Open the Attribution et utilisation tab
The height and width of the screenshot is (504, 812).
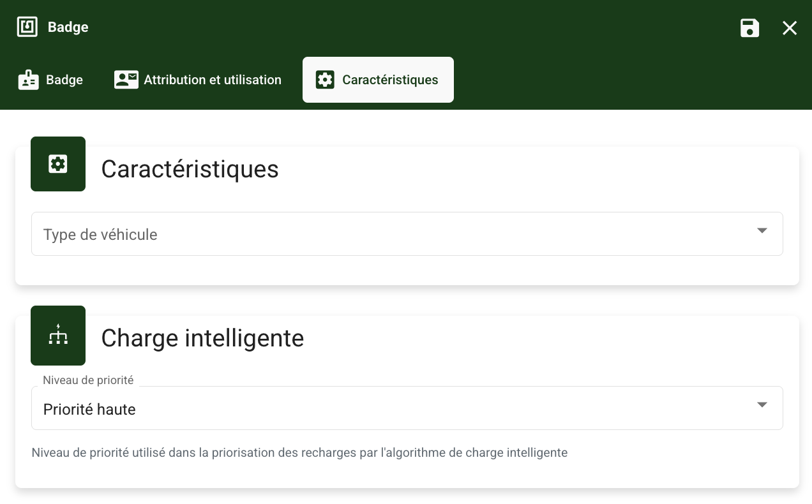[x=213, y=80]
